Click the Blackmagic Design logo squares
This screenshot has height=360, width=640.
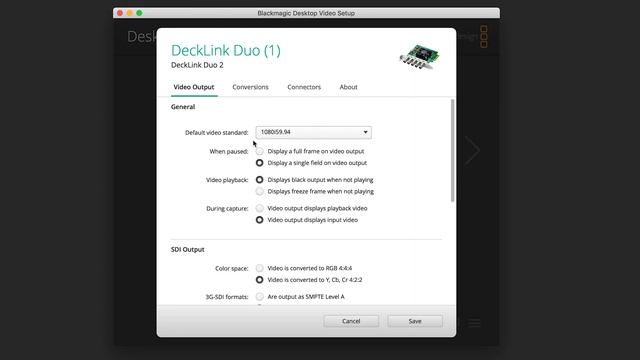[484, 37]
